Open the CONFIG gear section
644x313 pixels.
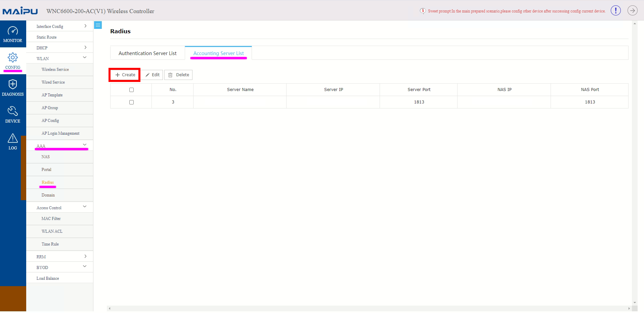pos(13,61)
